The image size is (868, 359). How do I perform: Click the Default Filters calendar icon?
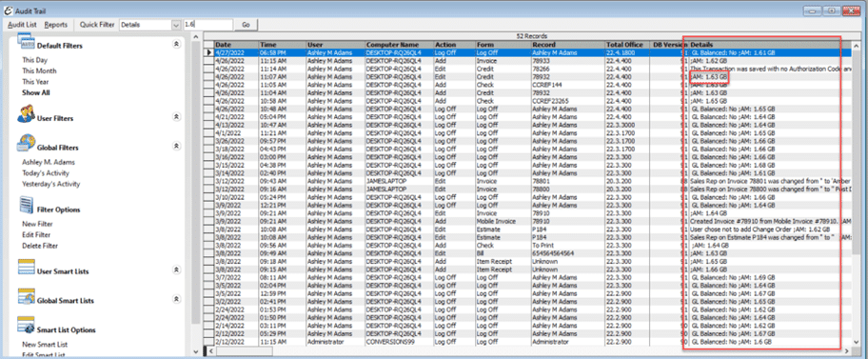pos(27,40)
